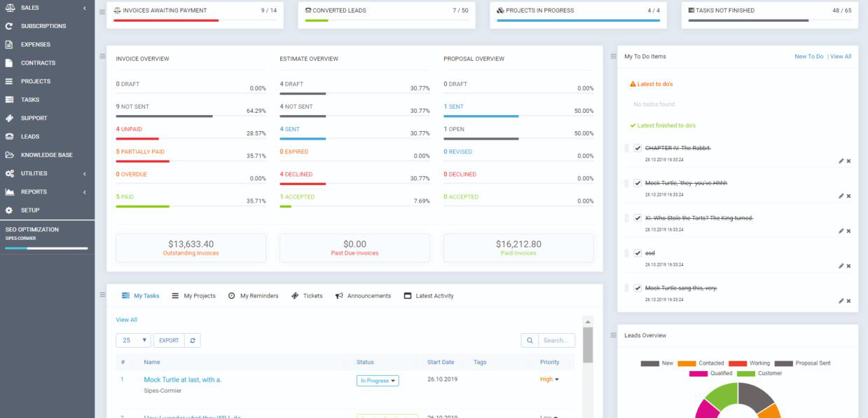The height and width of the screenshot is (418, 868).
Task: Open the Sales scales icon in sidebar
Action: click(x=9, y=8)
